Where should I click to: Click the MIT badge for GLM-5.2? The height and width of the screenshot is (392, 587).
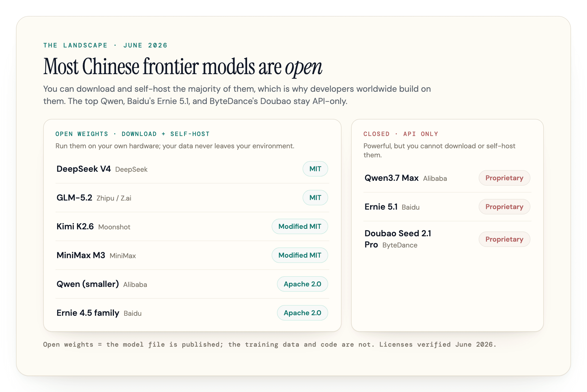click(315, 198)
